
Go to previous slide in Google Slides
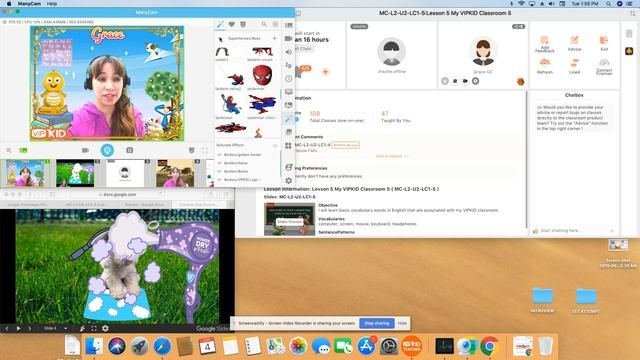click(7, 328)
